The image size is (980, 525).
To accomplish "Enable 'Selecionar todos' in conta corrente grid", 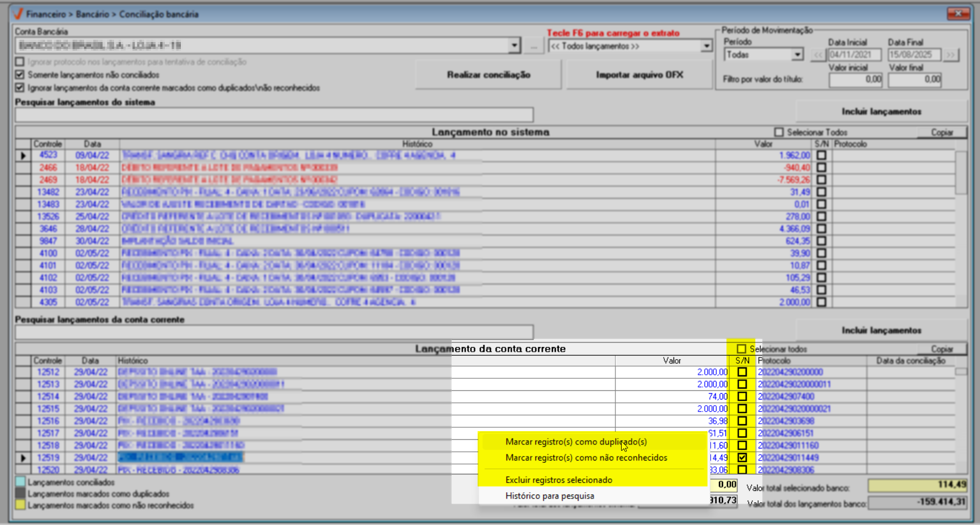I will [x=741, y=349].
